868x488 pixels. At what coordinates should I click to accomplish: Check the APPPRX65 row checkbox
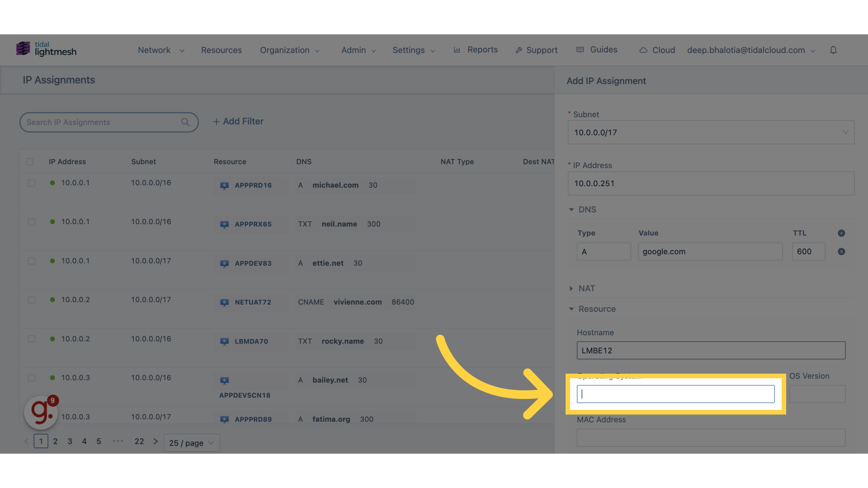pyautogui.click(x=32, y=222)
